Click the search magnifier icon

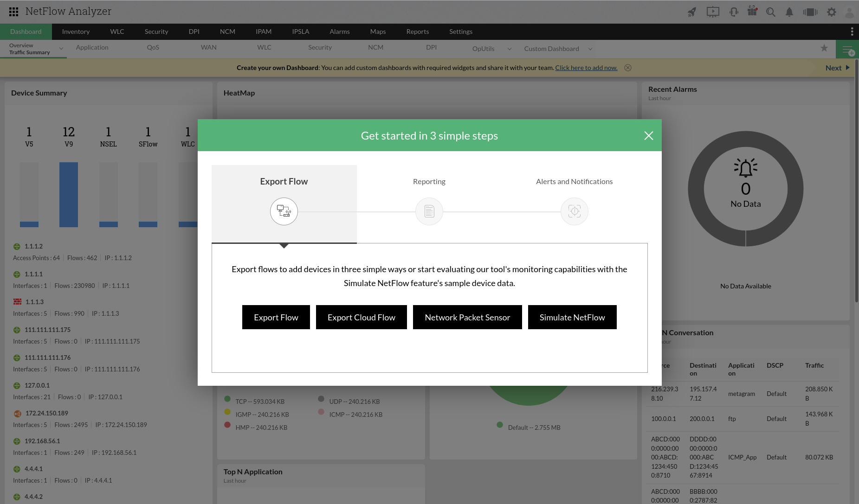pos(771,12)
